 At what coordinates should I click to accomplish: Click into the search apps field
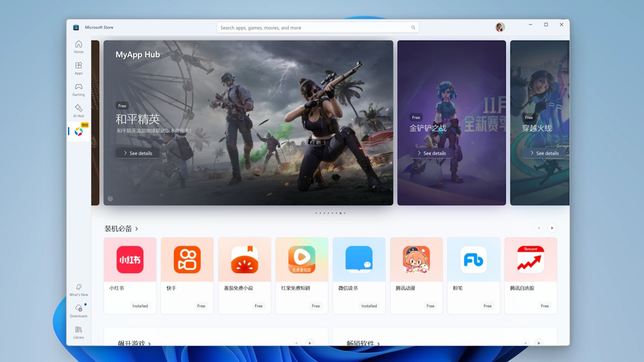click(318, 28)
